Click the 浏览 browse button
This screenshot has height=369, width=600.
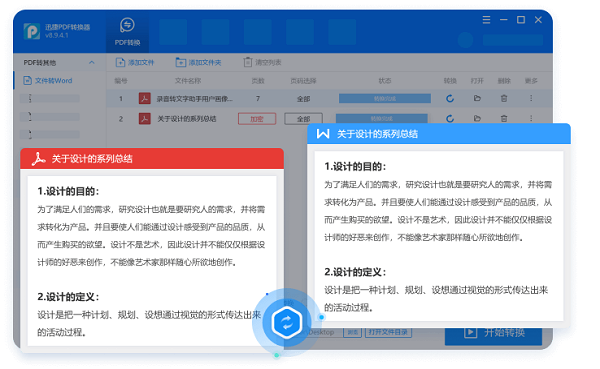pyautogui.click(x=352, y=332)
